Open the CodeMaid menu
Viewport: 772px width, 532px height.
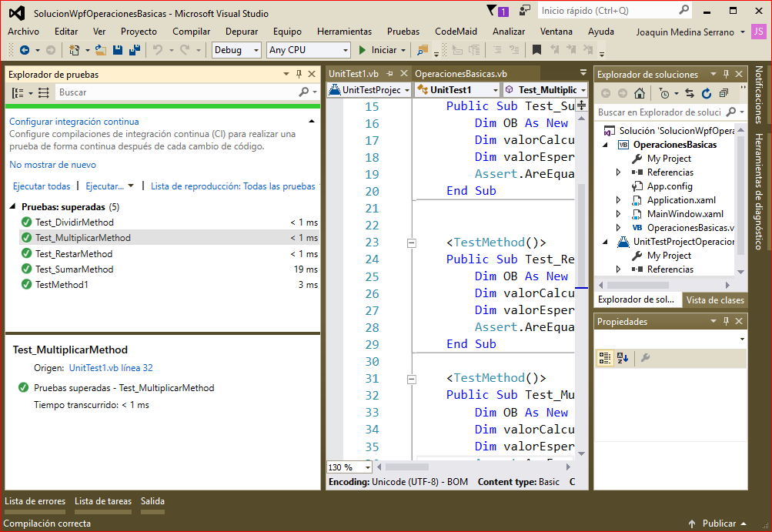click(456, 32)
